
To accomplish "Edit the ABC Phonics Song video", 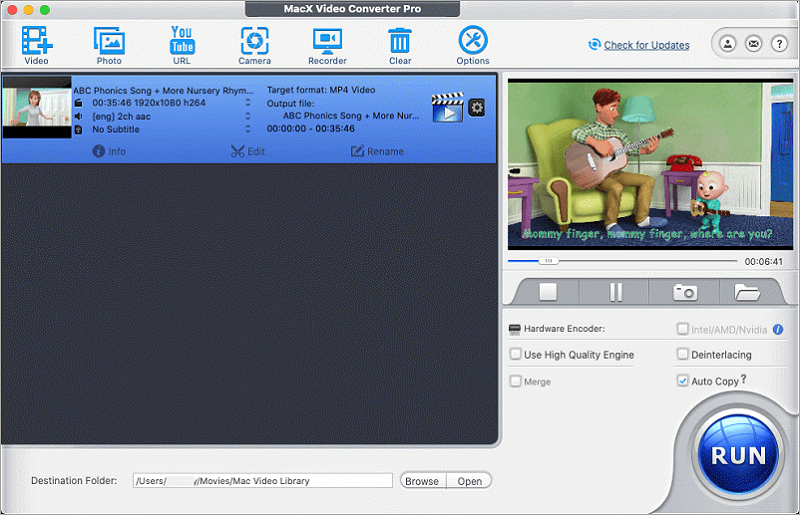I will click(x=248, y=152).
